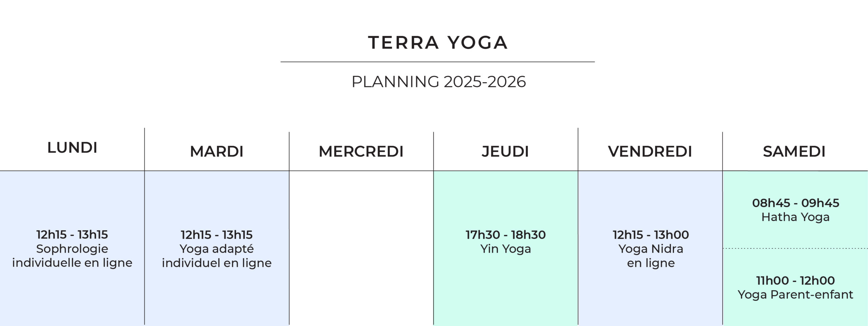
Task: Click the TERRA YOGA title
Action: (x=438, y=43)
